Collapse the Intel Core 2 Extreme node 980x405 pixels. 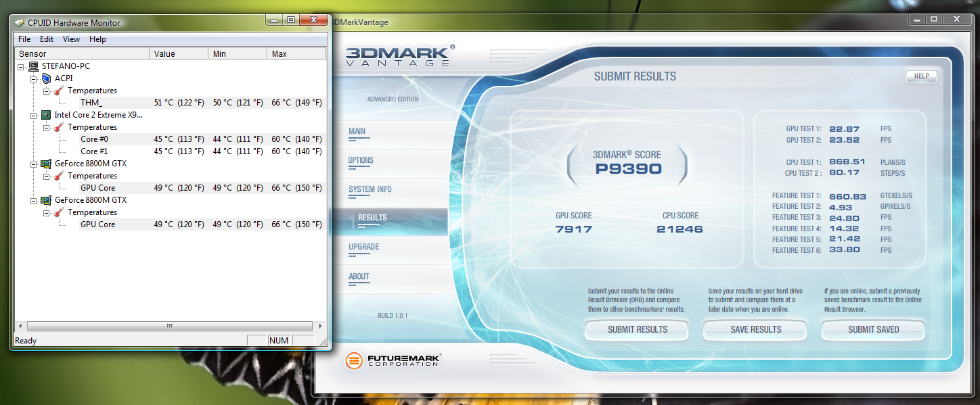click(x=34, y=115)
